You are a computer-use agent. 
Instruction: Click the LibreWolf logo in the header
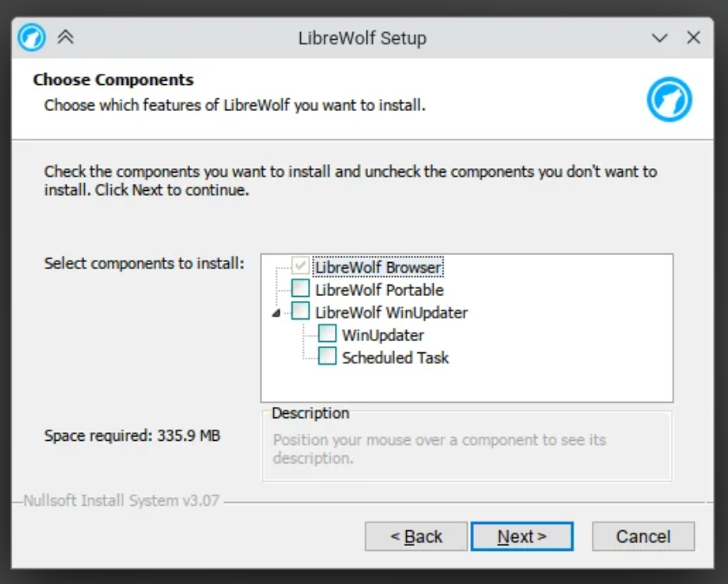click(669, 99)
